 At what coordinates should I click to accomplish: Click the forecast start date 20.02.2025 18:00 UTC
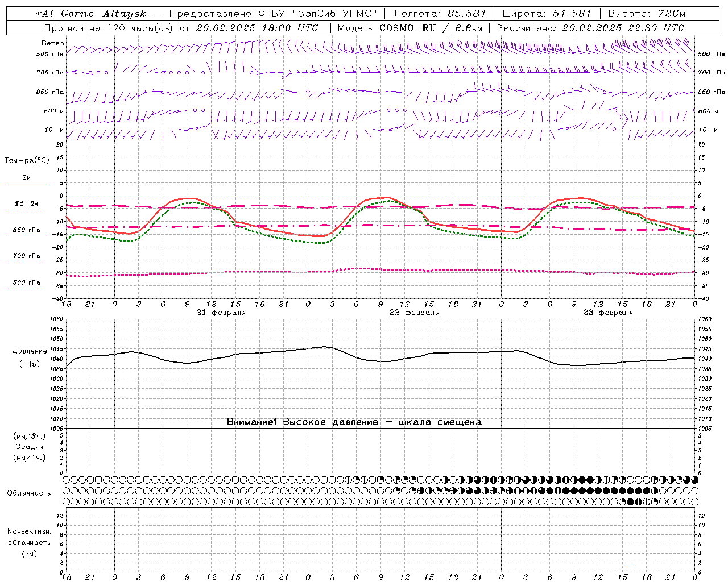[257, 28]
